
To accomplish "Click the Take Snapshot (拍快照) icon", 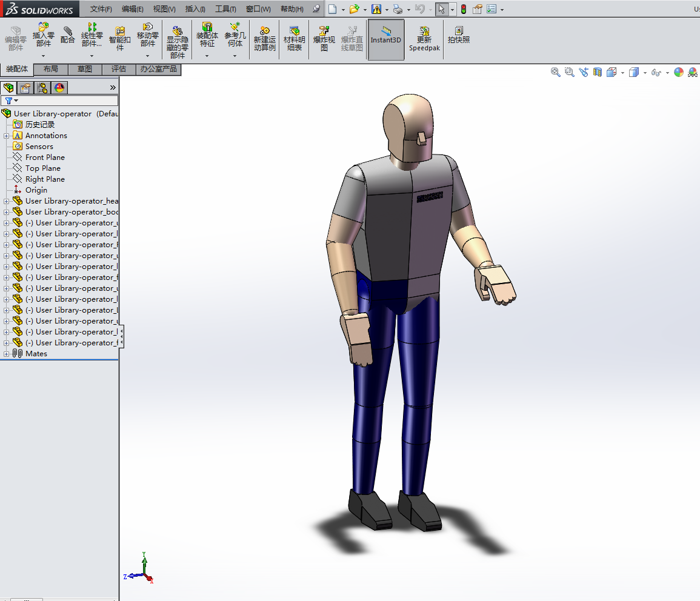I will 459,35.
